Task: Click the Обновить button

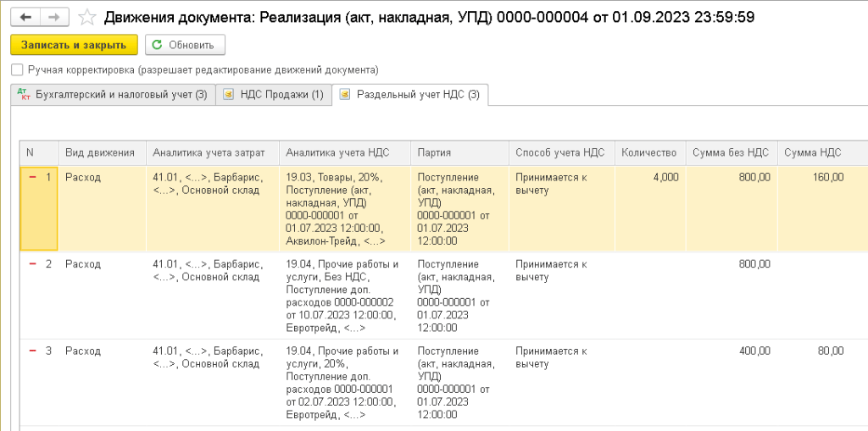Action: point(185,46)
